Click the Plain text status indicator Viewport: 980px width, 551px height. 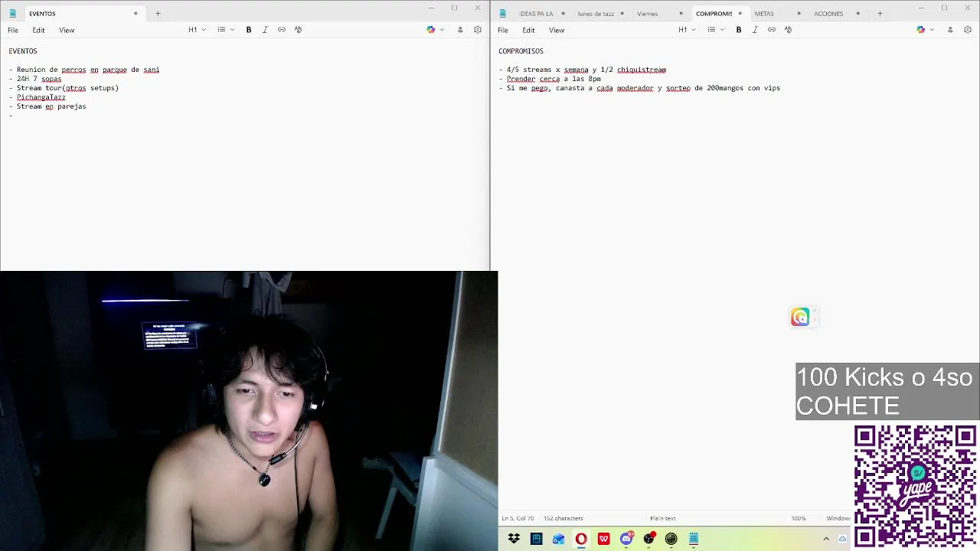(663, 518)
